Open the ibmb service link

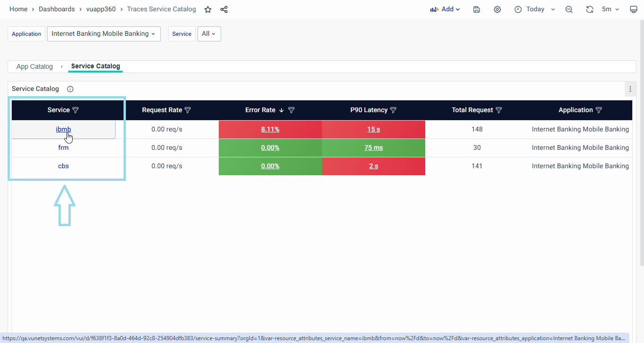(x=63, y=130)
